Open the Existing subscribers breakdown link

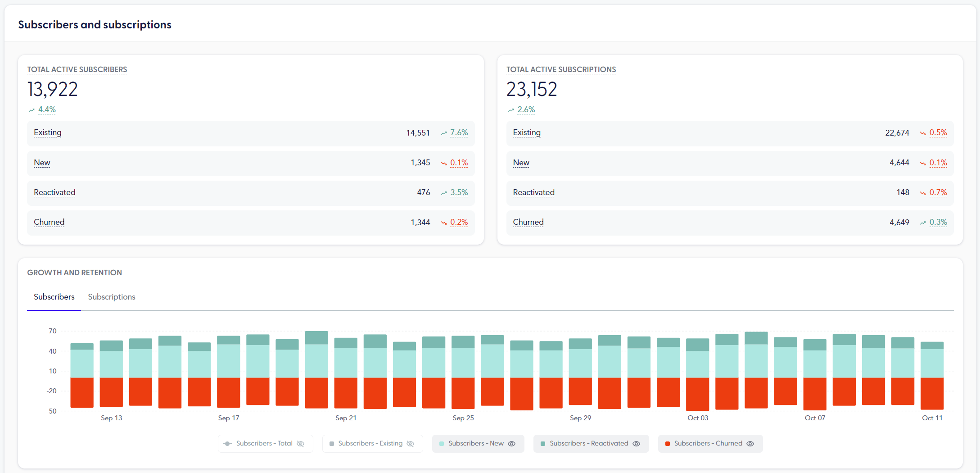point(47,132)
